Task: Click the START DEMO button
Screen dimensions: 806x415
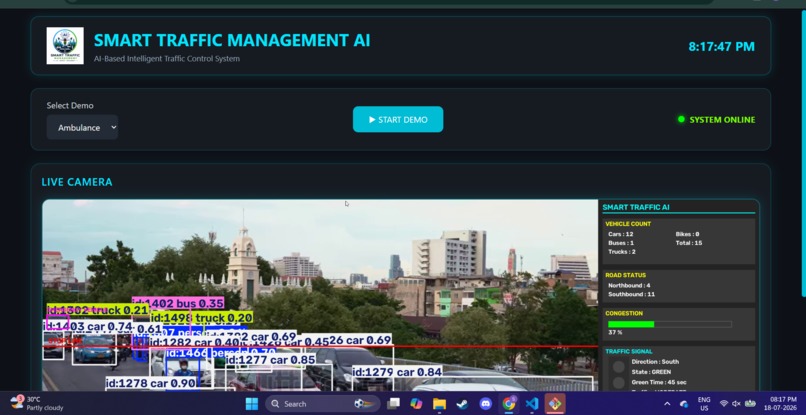Action: coord(398,119)
